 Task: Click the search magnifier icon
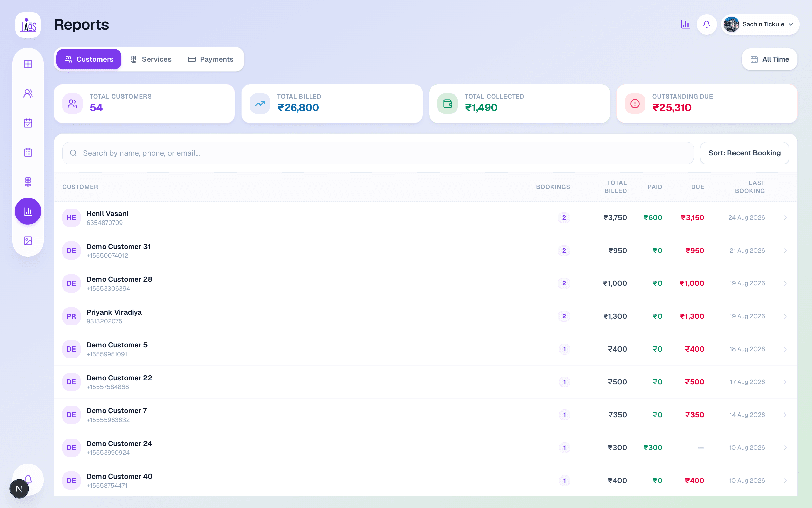tap(73, 153)
